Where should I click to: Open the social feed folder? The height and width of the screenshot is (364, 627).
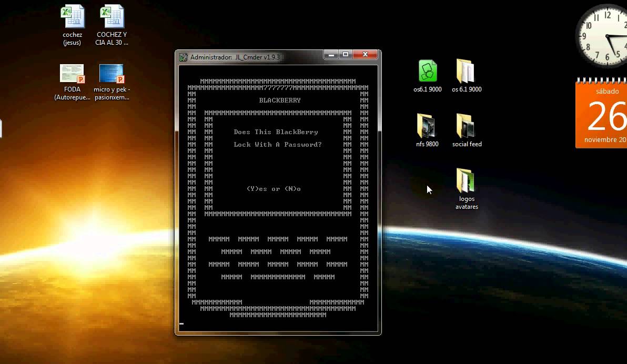[x=466, y=126]
